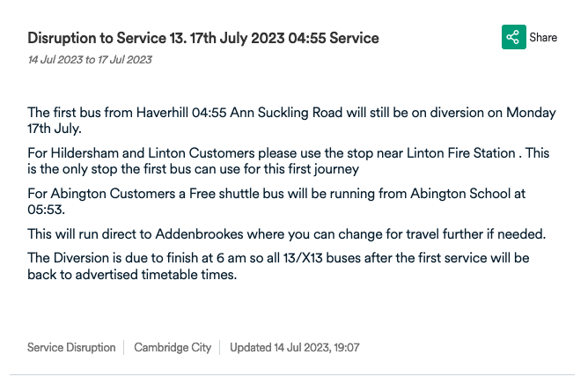Image resolution: width=588 pixels, height=384 pixels.
Task: Click the Disruption to Service 13 headline
Action: click(x=203, y=39)
